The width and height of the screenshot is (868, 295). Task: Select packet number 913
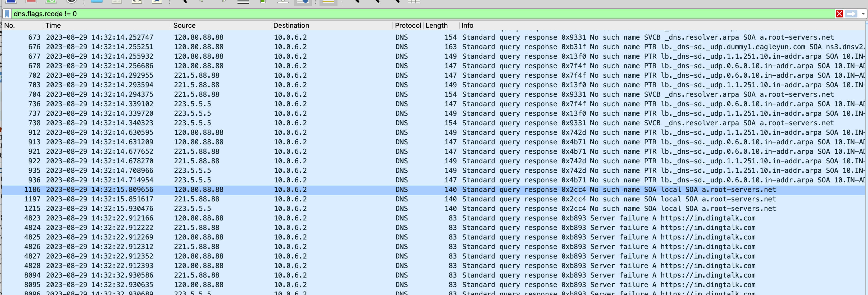coord(434,142)
